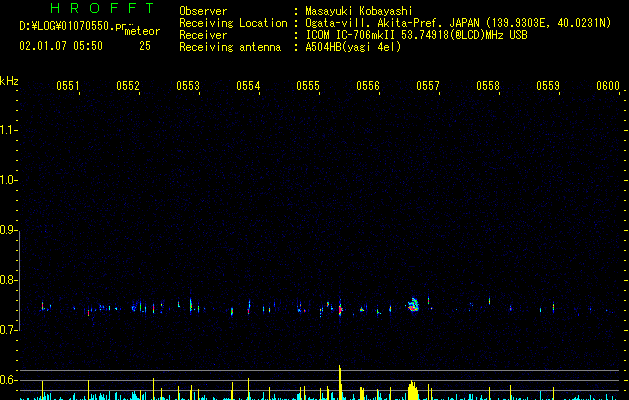Click the 0554 time marker
The height and width of the screenshot is (400, 629).
(248, 85)
